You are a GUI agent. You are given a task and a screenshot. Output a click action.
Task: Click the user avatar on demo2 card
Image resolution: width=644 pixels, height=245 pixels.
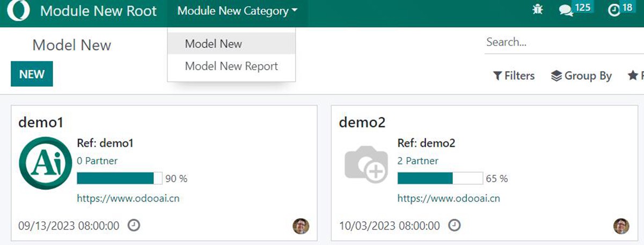click(x=621, y=226)
